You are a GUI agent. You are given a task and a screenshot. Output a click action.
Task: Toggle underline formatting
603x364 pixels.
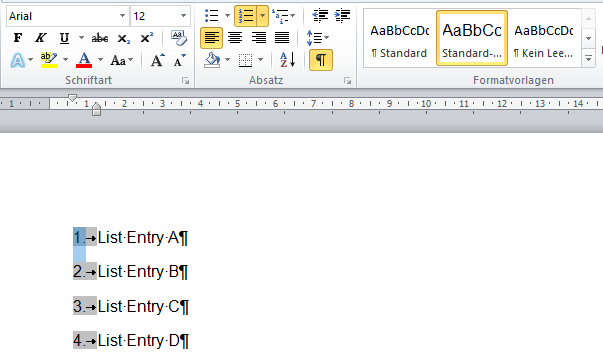[x=64, y=38]
